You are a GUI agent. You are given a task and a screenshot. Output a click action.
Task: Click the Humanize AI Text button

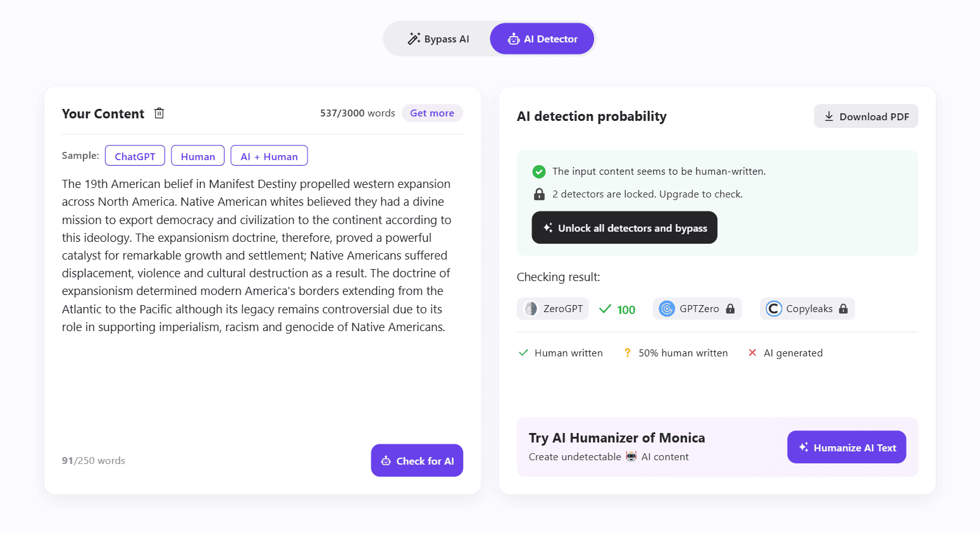847,448
